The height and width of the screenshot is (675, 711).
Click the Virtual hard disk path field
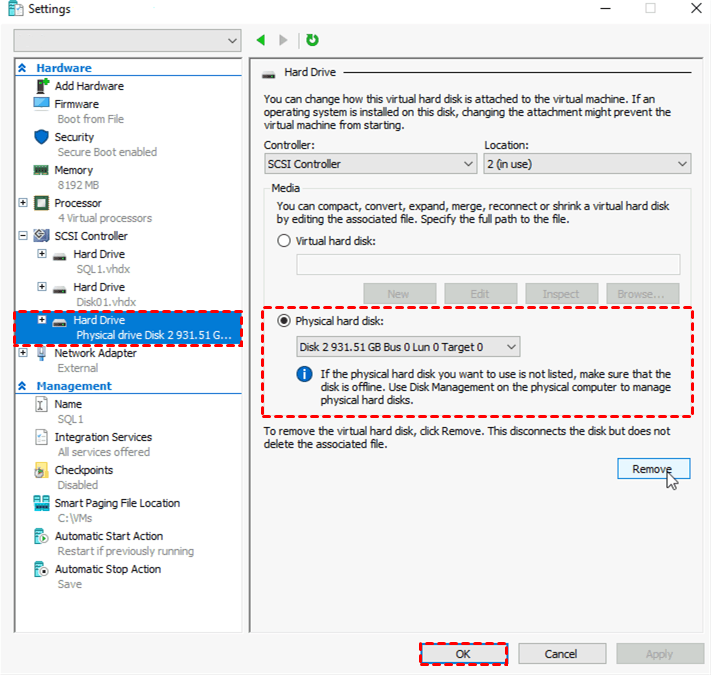point(488,264)
